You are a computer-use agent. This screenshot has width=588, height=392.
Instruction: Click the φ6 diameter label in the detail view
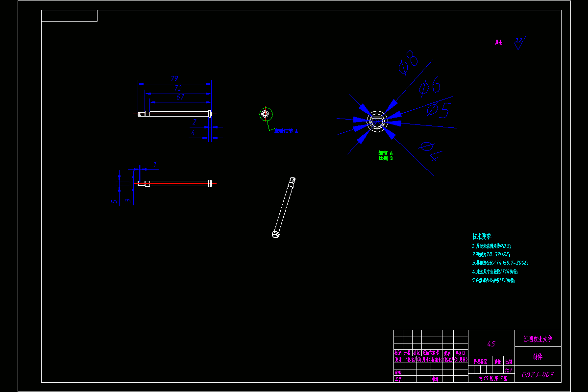430,87
